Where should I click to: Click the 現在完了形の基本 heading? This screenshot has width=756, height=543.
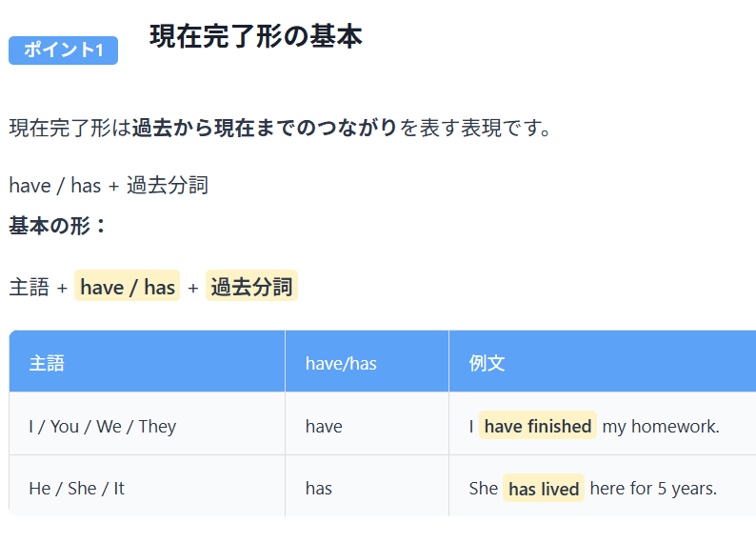point(255,37)
